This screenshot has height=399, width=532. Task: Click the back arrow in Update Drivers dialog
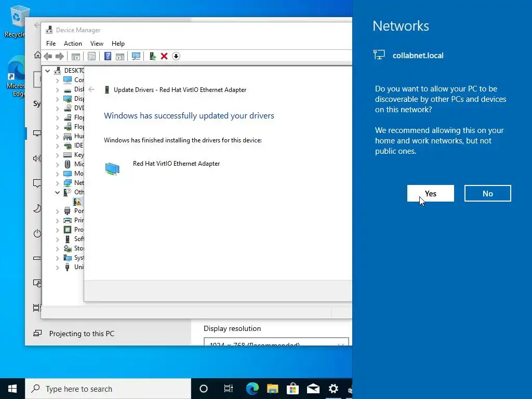[91, 89]
